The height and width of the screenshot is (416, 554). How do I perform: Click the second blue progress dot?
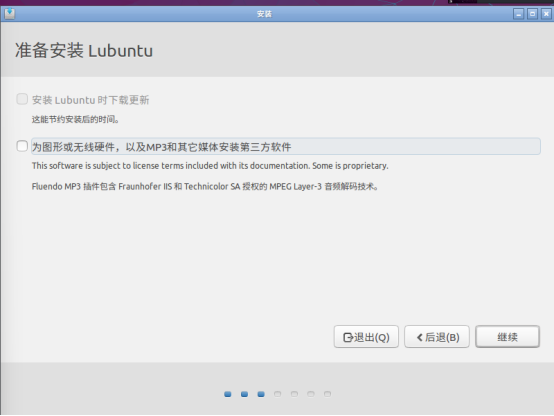point(244,394)
